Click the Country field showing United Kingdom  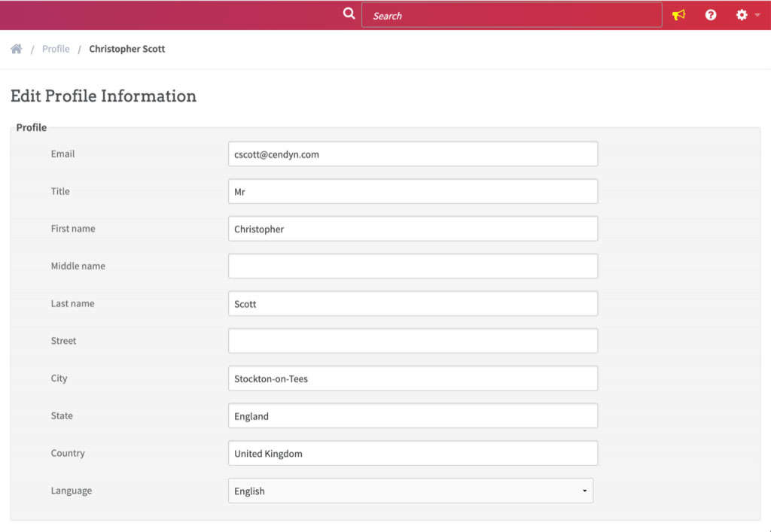[413, 453]
